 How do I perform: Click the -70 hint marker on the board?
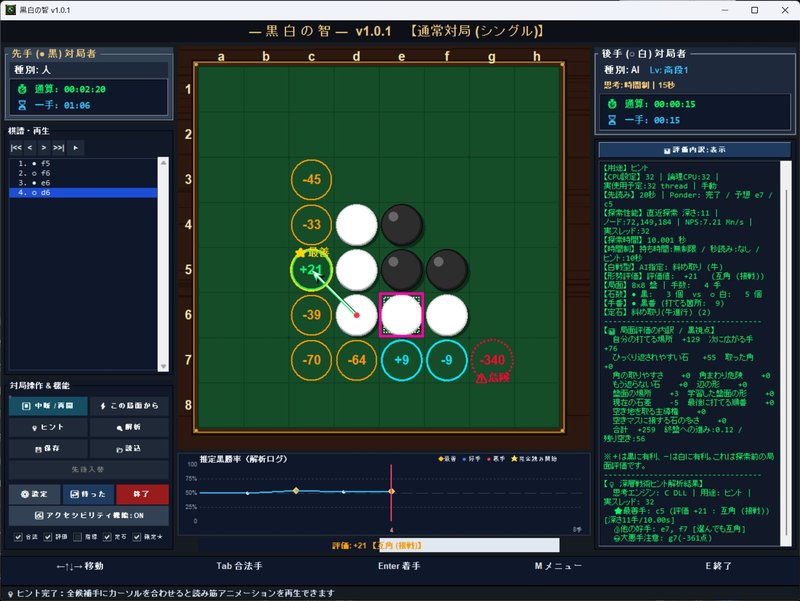tap(311, 360)
